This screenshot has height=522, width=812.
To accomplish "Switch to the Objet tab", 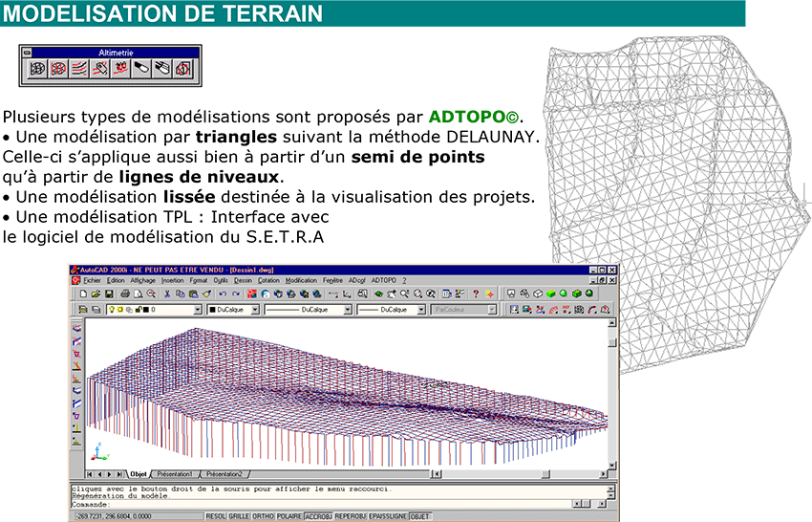I will pos(139,474).
